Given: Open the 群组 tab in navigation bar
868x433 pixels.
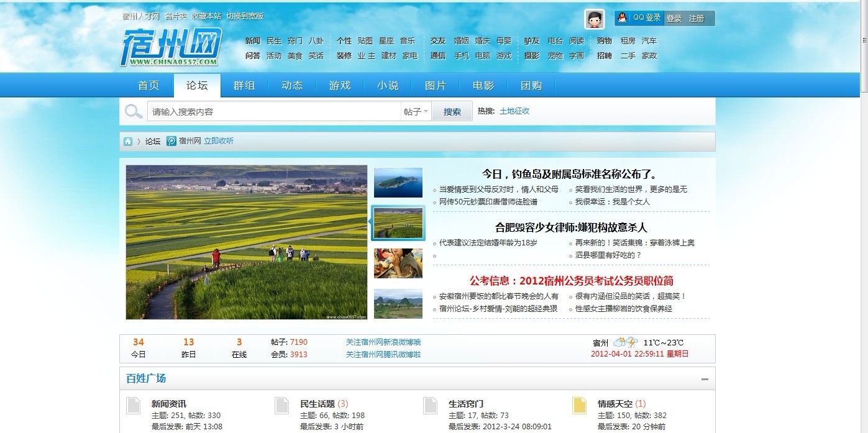Looking at the screenshot, I should coord(244,86).
